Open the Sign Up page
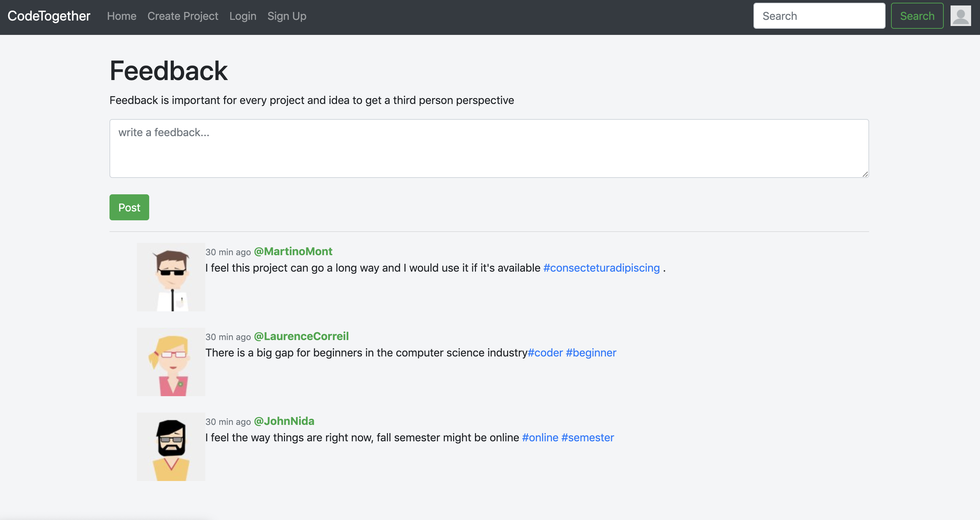This screenshot has width=980, height=520. [x=287, y=16]
